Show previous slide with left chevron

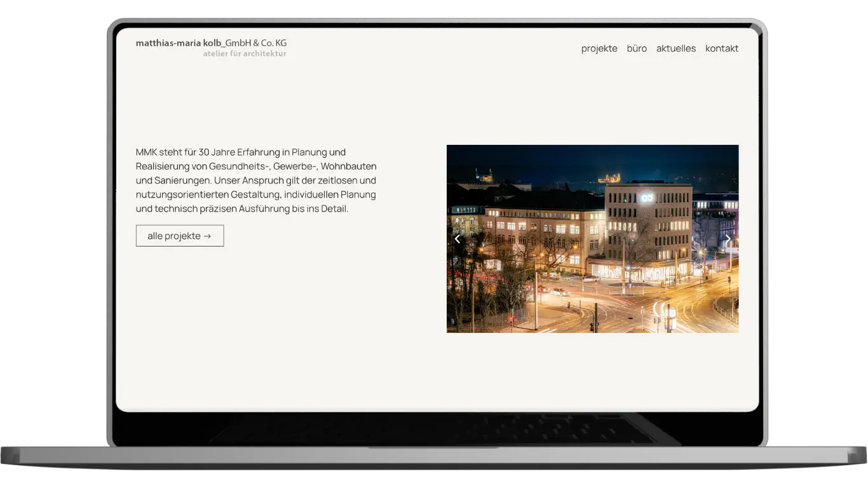tap(457, 239)
